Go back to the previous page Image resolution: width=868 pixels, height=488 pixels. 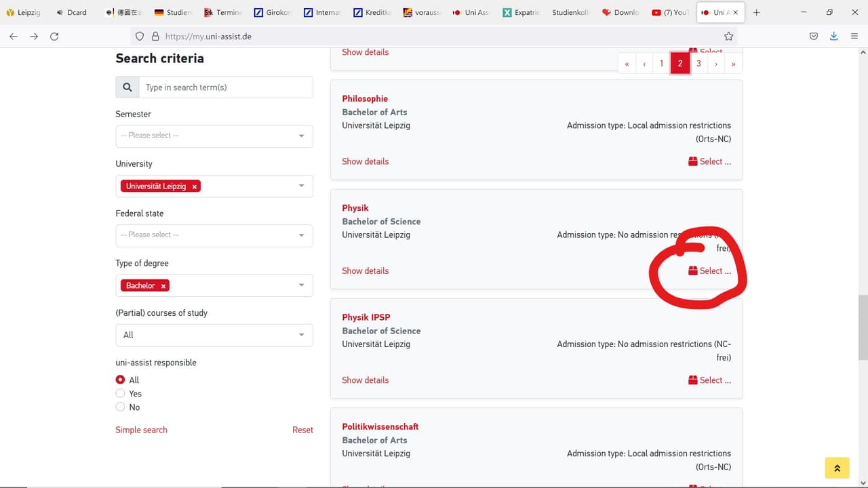pos(14,37)
